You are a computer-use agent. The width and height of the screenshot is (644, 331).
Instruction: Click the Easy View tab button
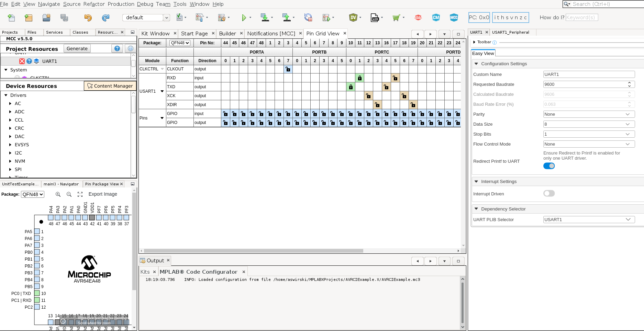[x=483, y=53]
